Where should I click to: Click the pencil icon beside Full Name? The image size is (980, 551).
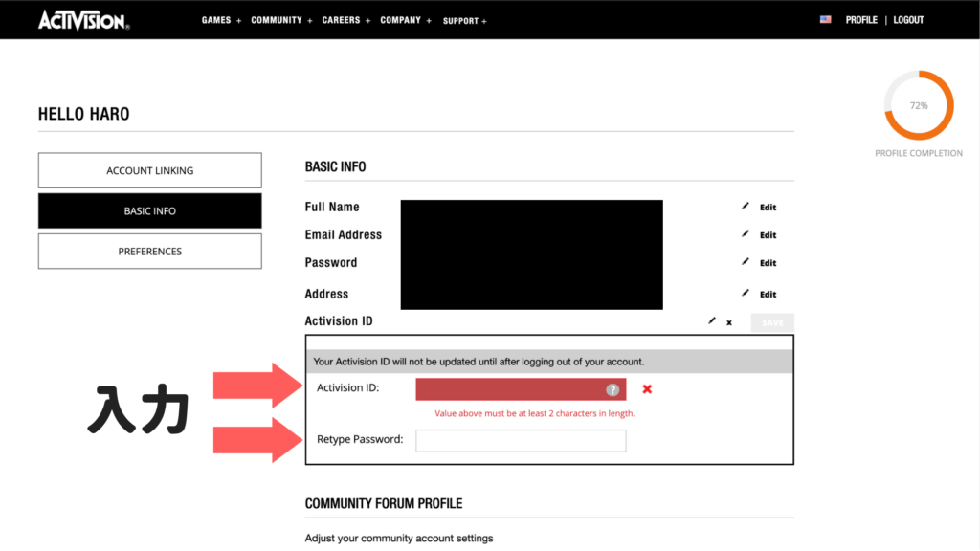(x=745, y=207)
